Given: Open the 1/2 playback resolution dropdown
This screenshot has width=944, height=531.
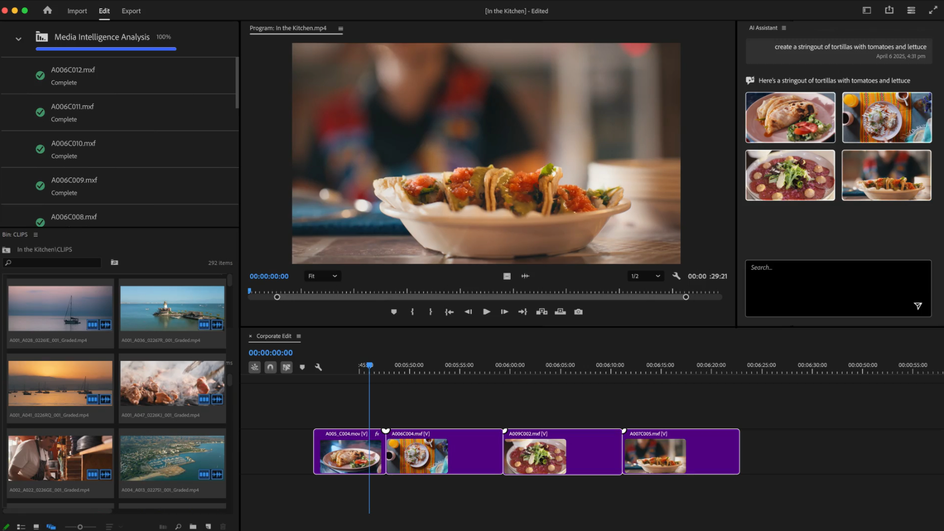Looking at the screenshot, I should [645, 276].
